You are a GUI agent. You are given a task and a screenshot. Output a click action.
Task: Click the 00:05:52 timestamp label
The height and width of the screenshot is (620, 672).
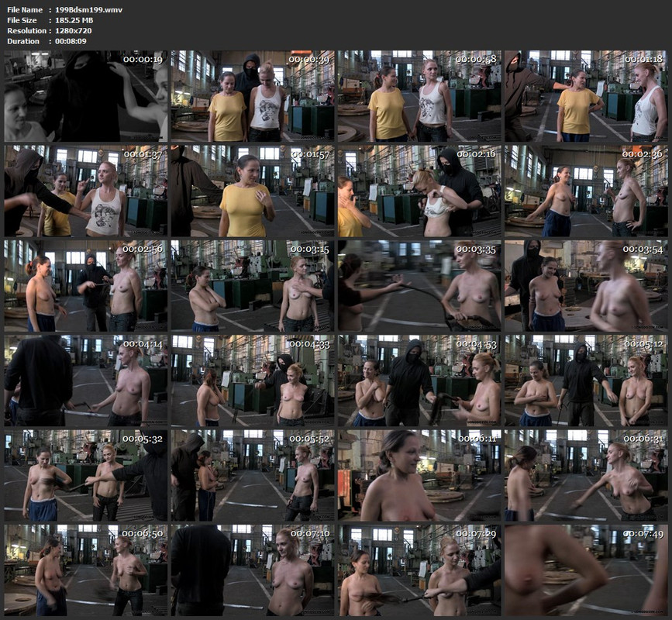[309, 439]
